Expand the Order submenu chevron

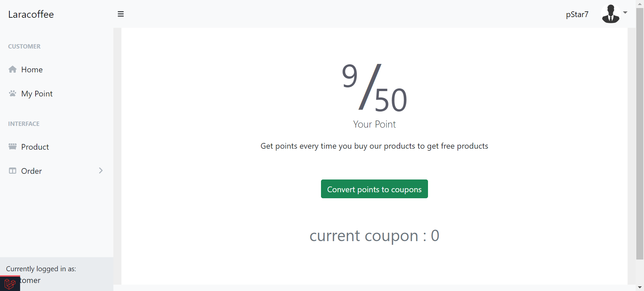101,171
